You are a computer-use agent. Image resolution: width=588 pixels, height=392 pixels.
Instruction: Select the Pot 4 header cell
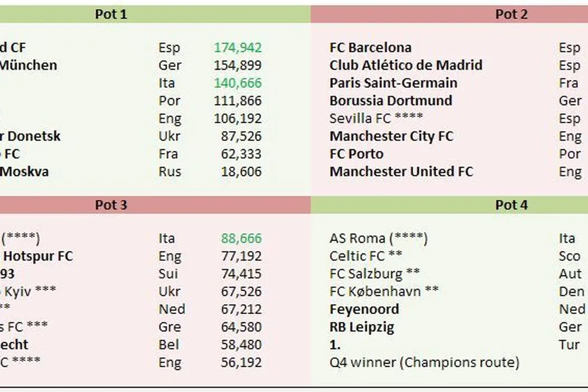[x=511, y=205]
